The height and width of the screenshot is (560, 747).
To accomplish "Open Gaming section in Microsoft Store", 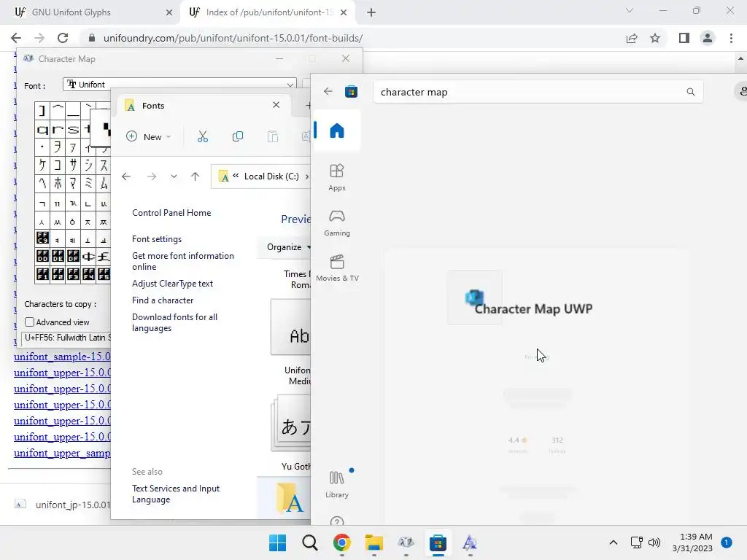I will pyautogui.click(x=337, y=222).
